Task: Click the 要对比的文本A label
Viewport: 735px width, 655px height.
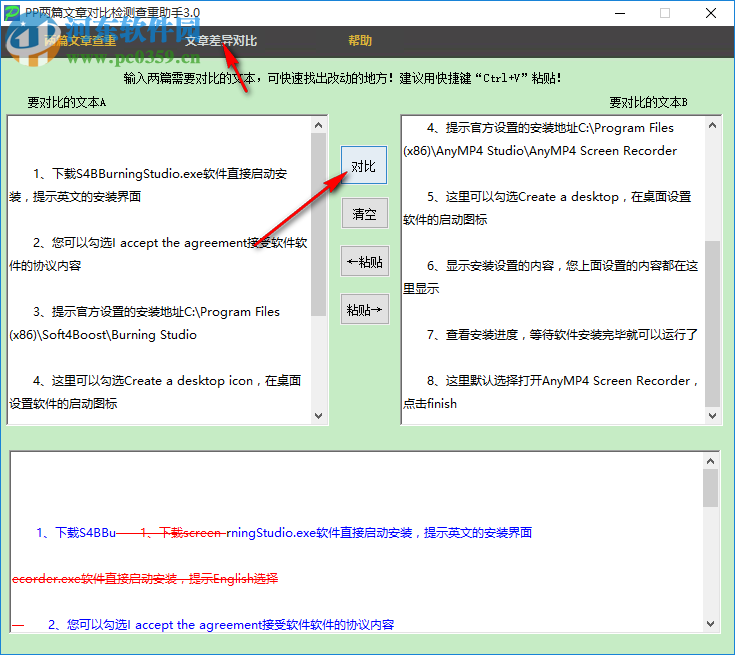Action: [x=67, y=102]
